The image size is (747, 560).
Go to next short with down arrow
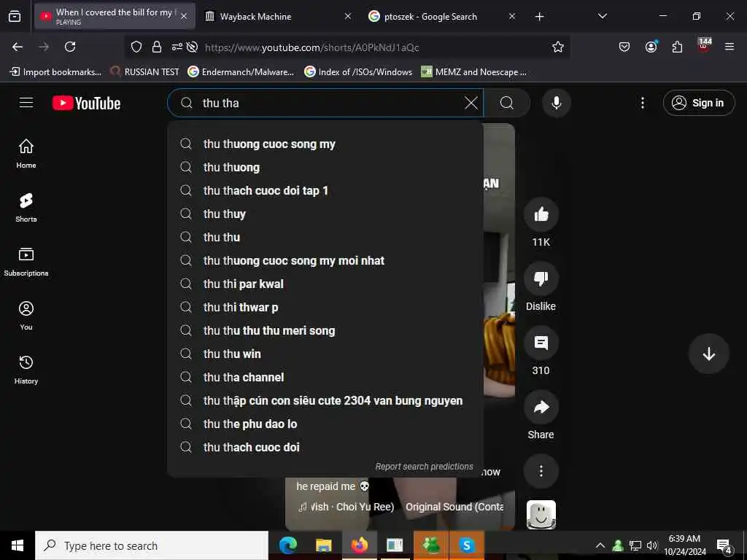pos(709,354)
